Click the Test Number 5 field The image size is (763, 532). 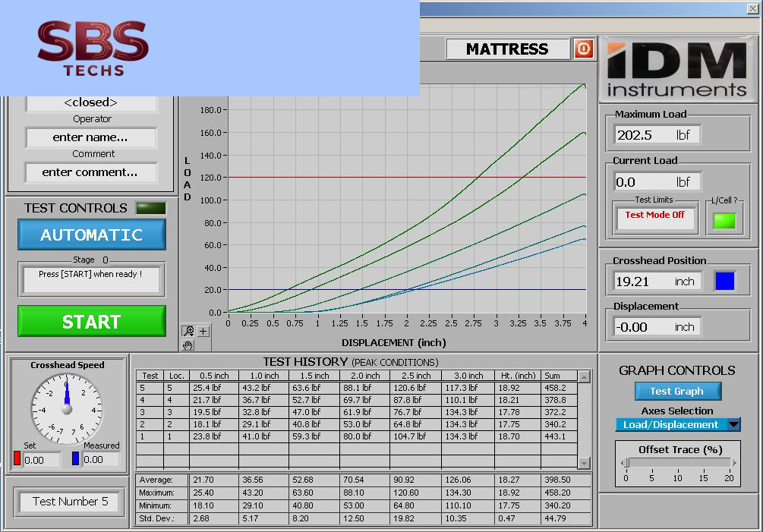click(x=70, y=502)
